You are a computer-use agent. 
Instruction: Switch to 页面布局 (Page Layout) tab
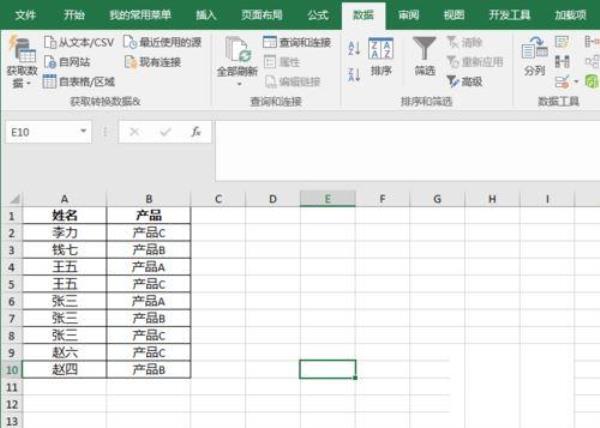(262, 15)
